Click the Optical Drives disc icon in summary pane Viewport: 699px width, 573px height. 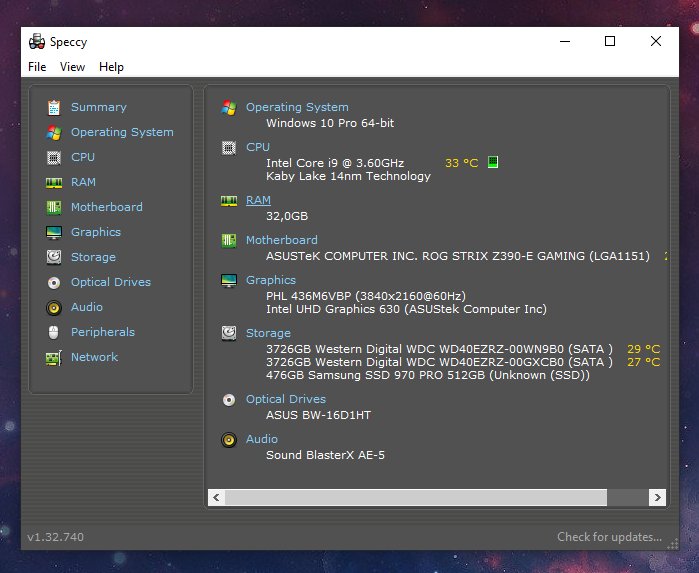[x=229, y=400]
